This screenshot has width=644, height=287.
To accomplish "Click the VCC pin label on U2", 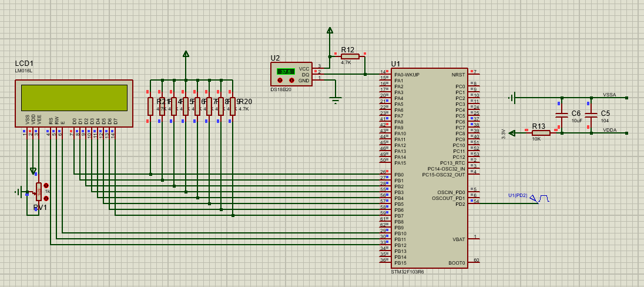I will click(x=304, y=69).
